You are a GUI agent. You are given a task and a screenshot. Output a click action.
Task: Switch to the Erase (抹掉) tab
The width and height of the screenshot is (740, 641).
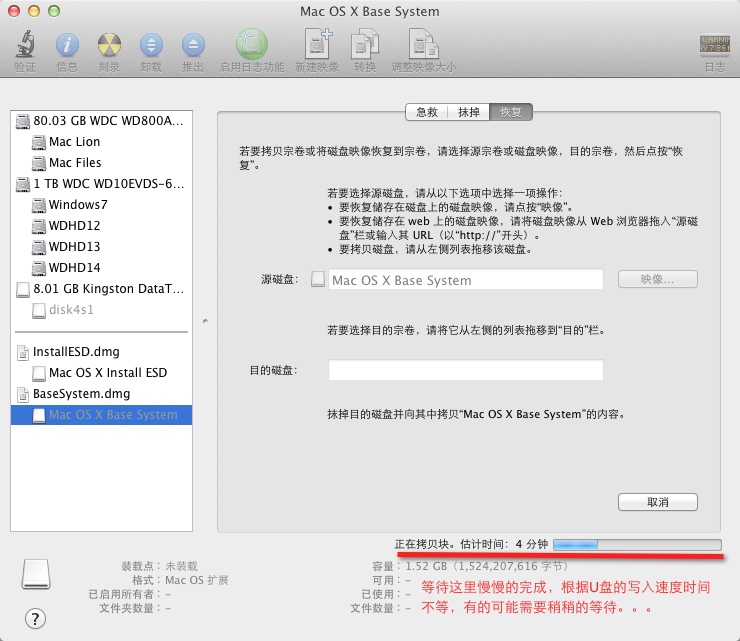[x=469, y=112]
